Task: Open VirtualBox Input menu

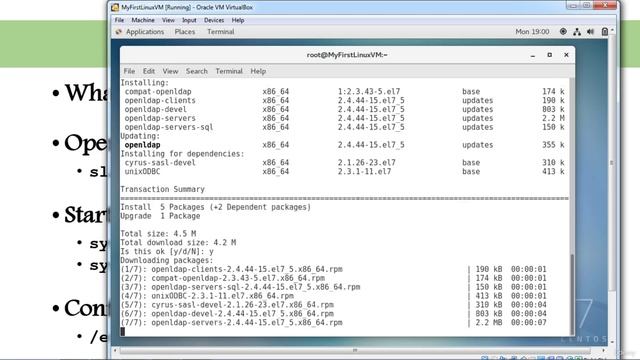Action: click(189, 20)
